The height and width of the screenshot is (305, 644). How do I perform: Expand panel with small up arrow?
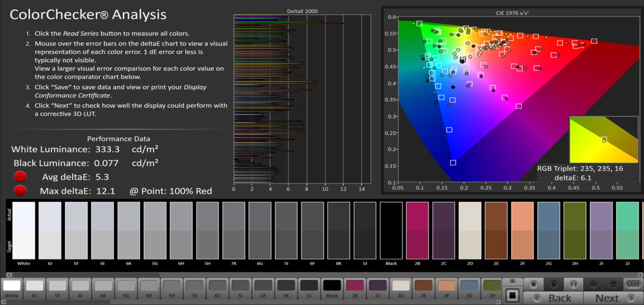pos(512,281)
